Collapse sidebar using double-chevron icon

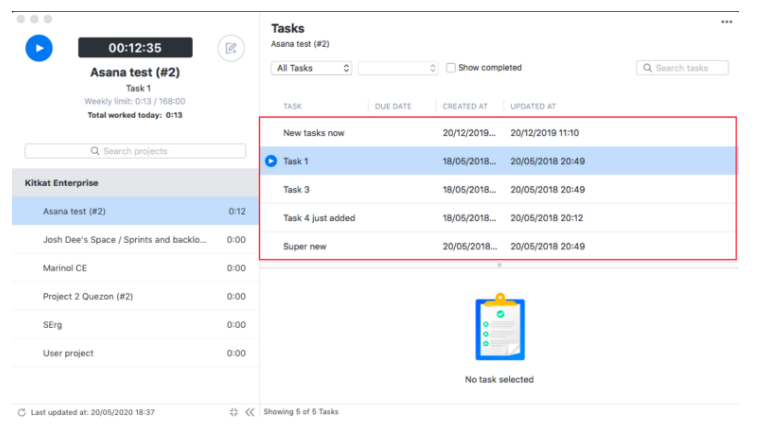click(x=249, y=412)
